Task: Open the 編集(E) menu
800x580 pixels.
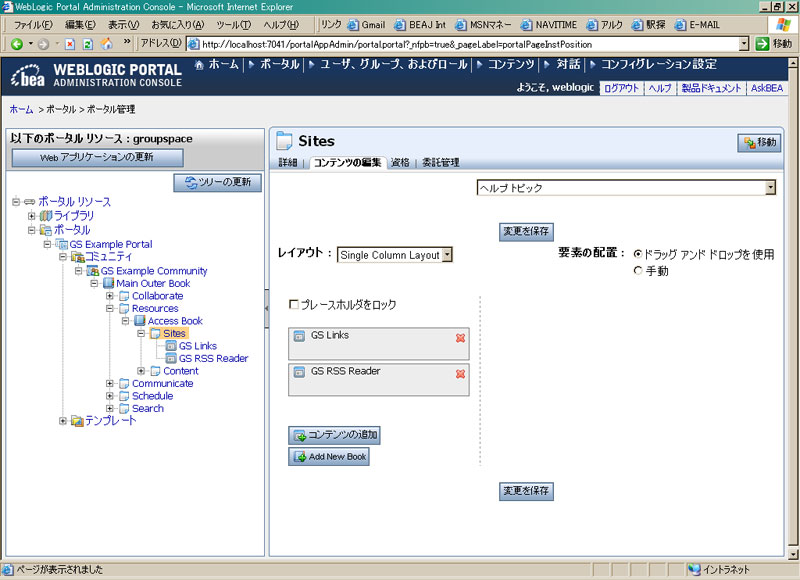Action: click(80, 24)
